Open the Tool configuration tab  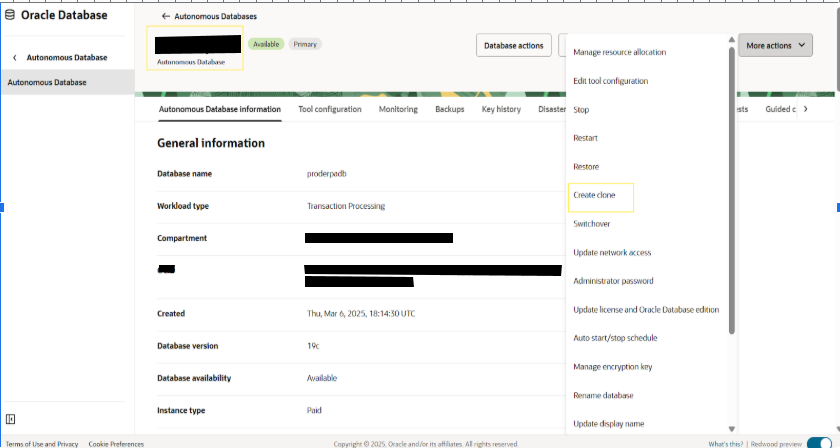[x=329, y=109]
